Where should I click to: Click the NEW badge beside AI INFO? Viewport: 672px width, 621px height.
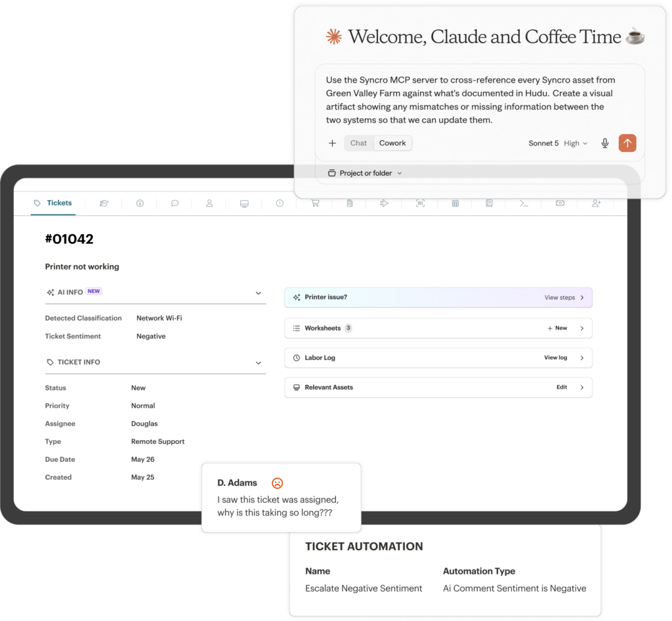[94, 291]
